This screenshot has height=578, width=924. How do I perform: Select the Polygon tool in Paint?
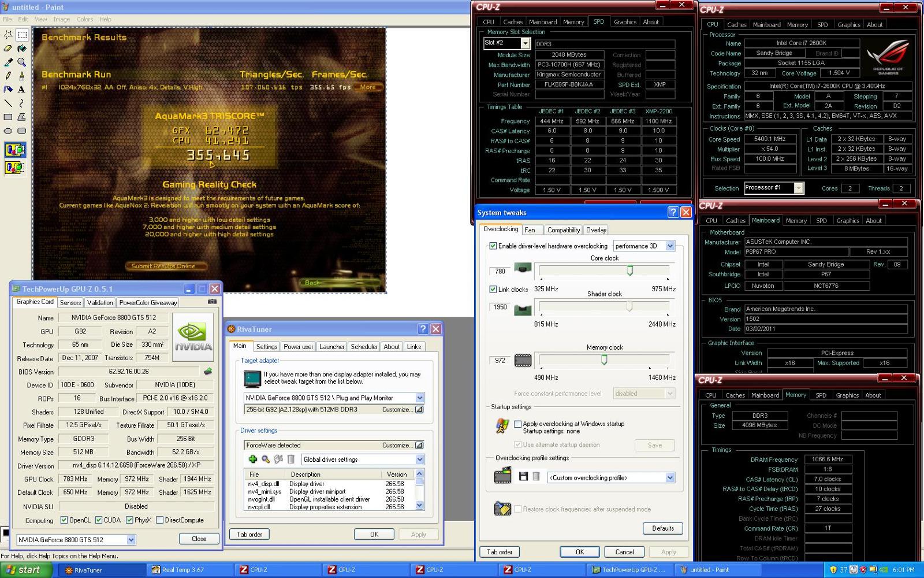22,117
